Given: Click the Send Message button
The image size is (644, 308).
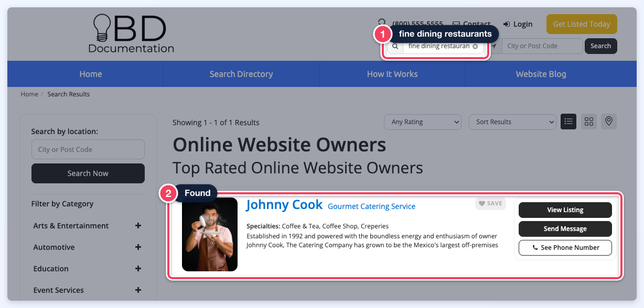Looking at the screenshot, I should tap(565, 229).
